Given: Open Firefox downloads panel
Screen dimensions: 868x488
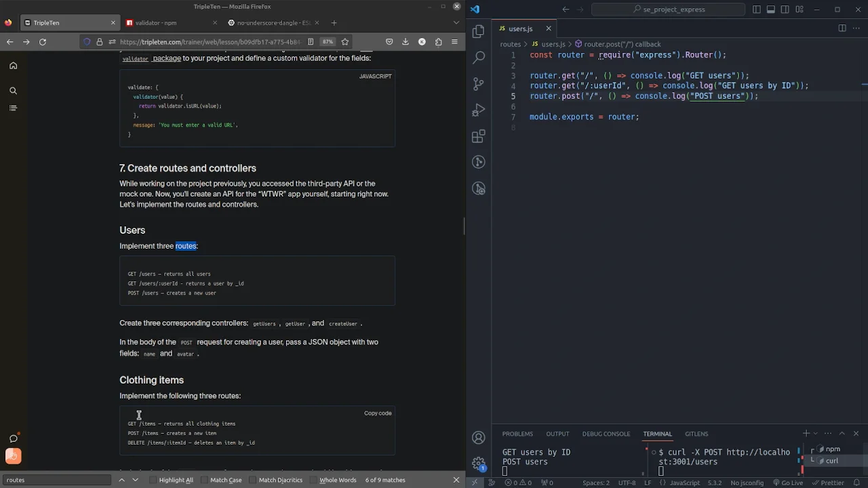Looking at the screenshot, I should 406,41.
